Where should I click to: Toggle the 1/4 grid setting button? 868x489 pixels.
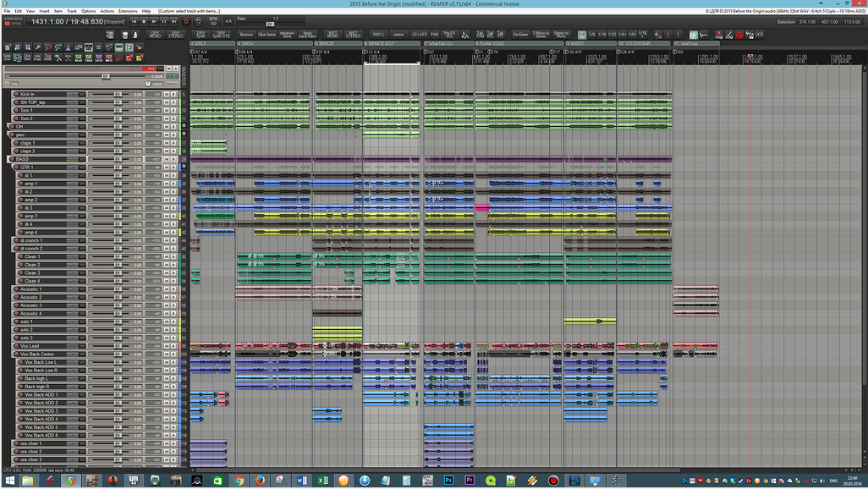(x=582, y=35)
